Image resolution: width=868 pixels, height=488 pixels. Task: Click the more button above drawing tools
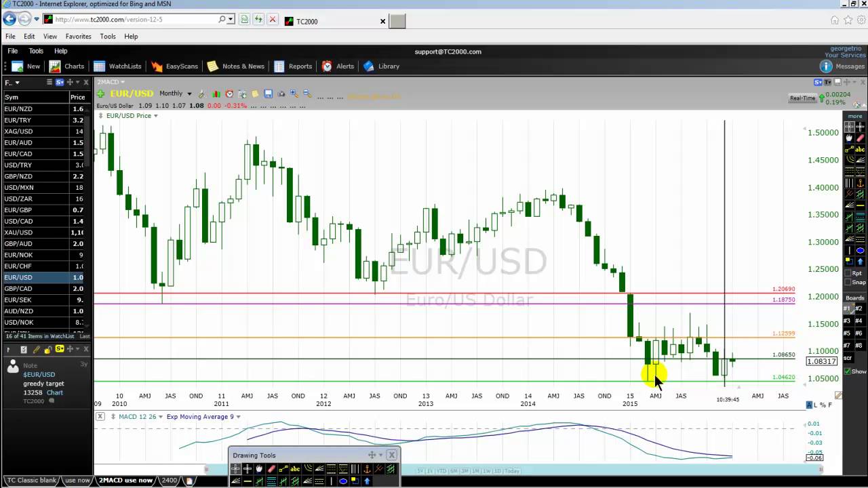(x=855, y=116)
